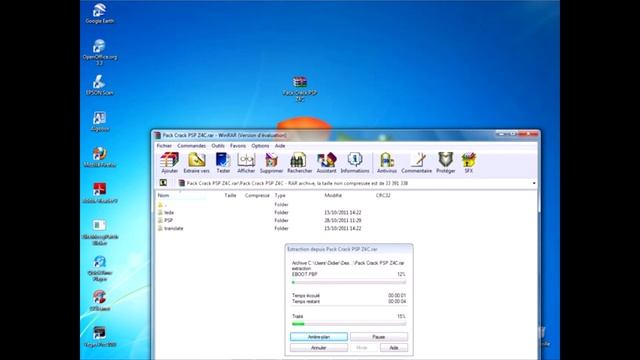Expand the archive path dropdown arrow
The height and width of the screenshot is (360, 640).
point(534,183)
